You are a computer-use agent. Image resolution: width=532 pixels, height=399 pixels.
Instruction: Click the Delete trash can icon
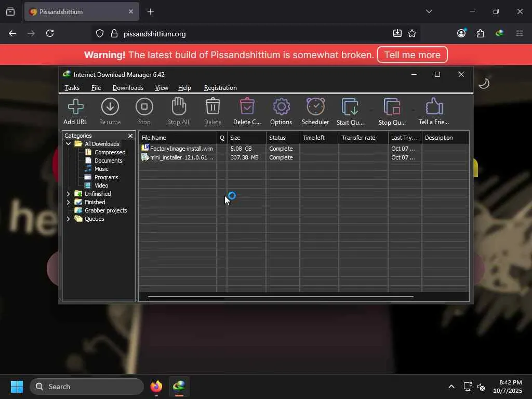point(212,111)
